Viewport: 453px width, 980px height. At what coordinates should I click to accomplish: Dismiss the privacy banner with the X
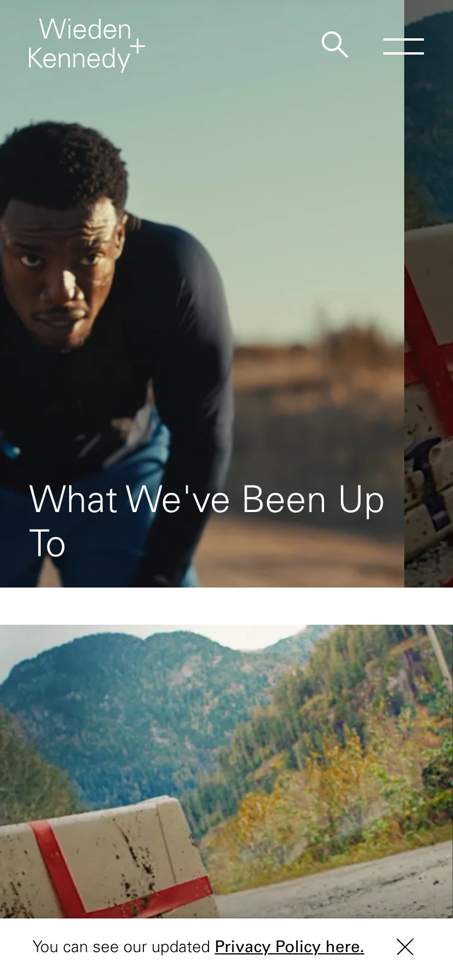point(405,947)
